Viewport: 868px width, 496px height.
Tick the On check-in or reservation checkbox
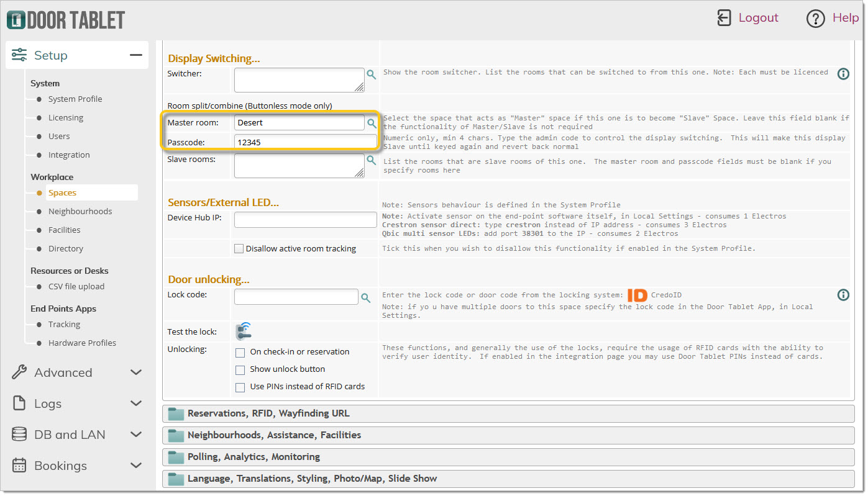(240, 353)
